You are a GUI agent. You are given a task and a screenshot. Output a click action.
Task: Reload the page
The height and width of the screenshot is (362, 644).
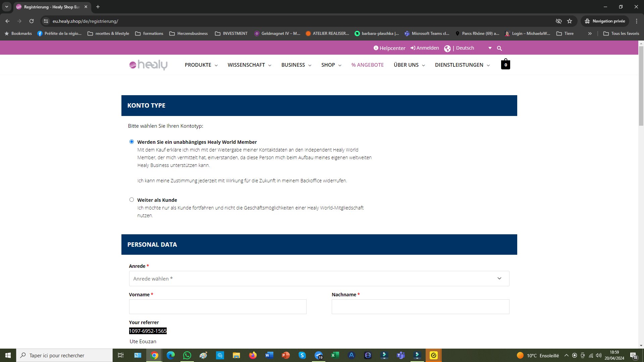32,21
